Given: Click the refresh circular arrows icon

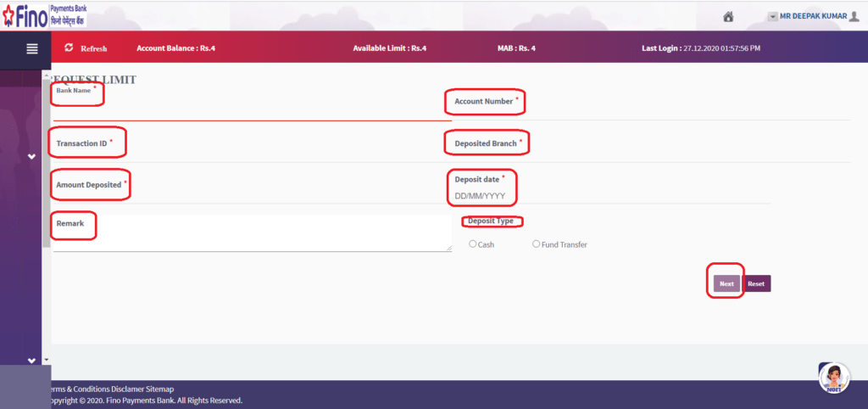Looking at the screenshot, I should [x=69, y=48].
